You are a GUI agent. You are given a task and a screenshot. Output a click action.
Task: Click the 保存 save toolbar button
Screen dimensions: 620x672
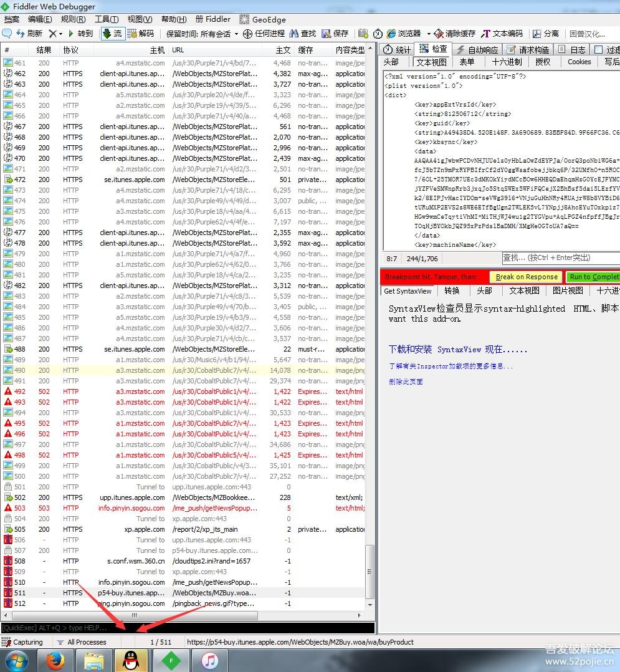pos(335,34)
